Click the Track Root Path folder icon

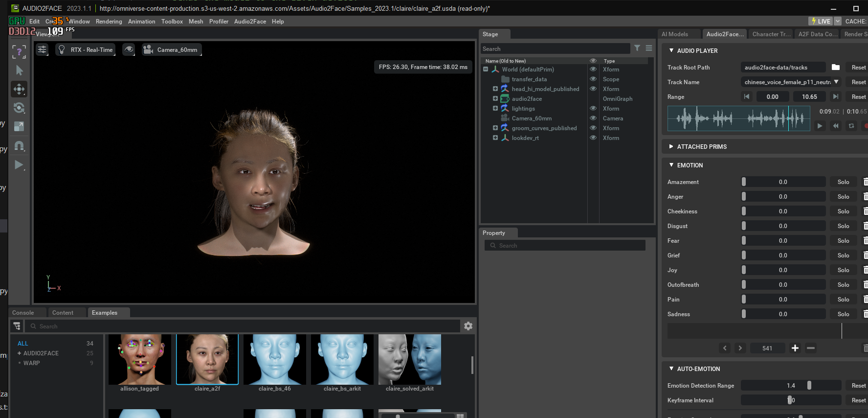pos(836,68)
